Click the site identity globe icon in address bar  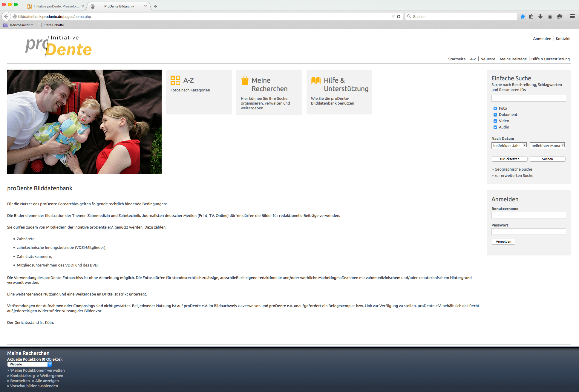tap(14, 16)
